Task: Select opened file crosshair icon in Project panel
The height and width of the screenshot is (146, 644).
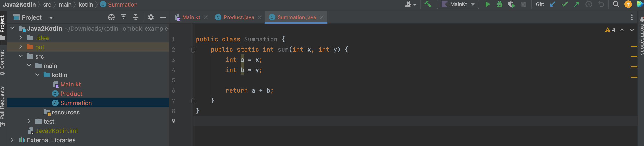Action: [x=111, y=17]
